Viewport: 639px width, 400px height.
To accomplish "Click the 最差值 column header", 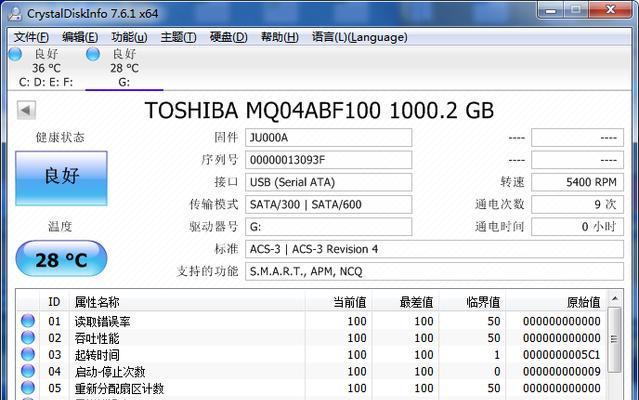I will [405, 302].
